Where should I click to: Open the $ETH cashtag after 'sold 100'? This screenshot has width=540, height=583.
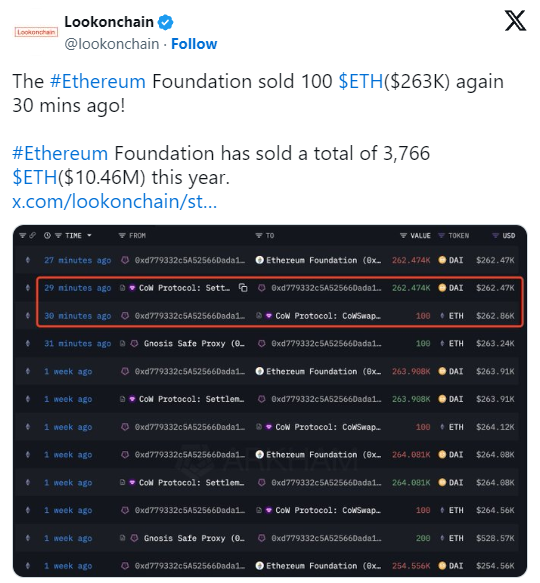tap(361, 81)
